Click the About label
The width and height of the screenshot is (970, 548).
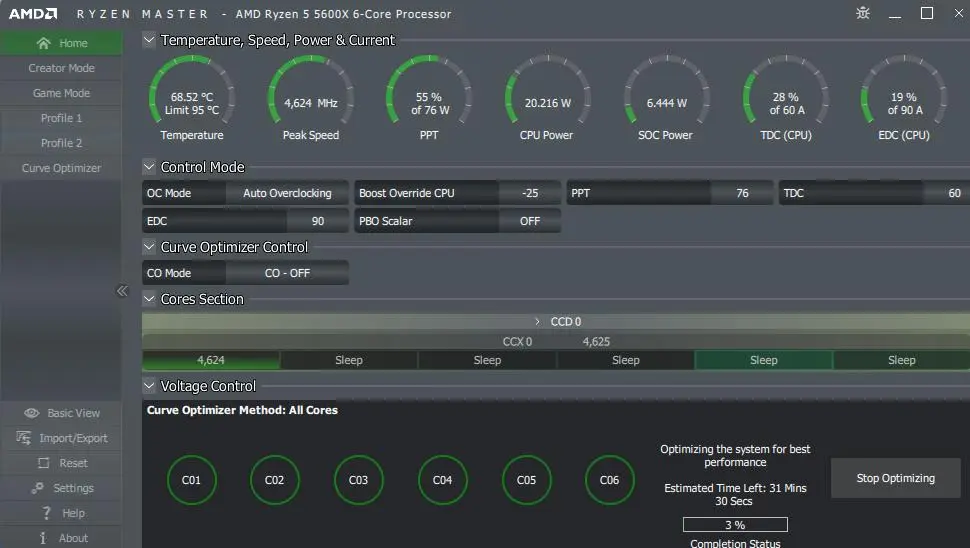pos(74,538)
